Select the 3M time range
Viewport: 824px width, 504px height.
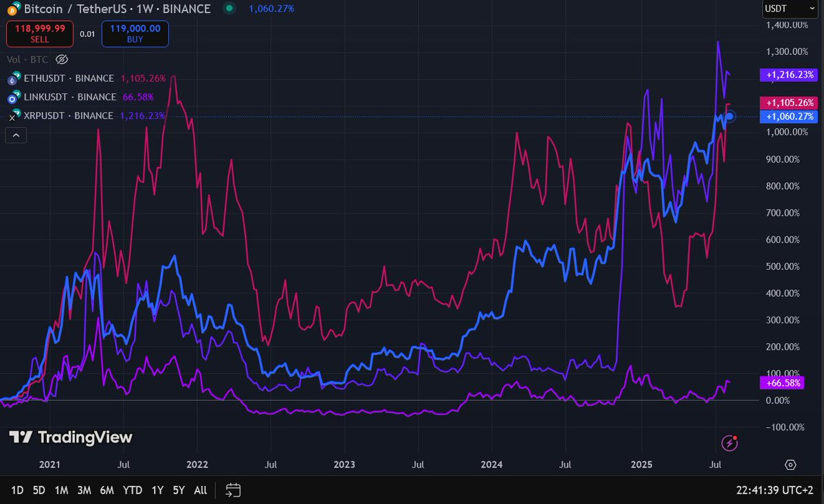tap(84, 490)
